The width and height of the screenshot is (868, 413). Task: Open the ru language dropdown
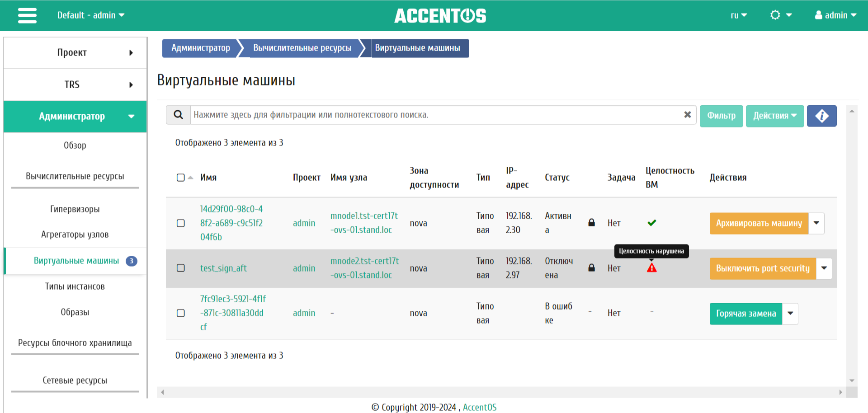(739, 15)
